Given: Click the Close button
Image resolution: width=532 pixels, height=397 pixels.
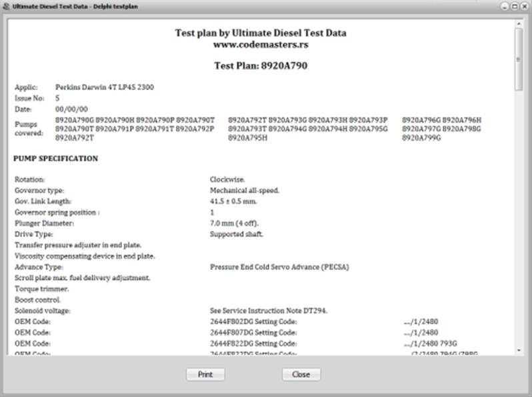Looking at the screenshot, I should 301,374.
